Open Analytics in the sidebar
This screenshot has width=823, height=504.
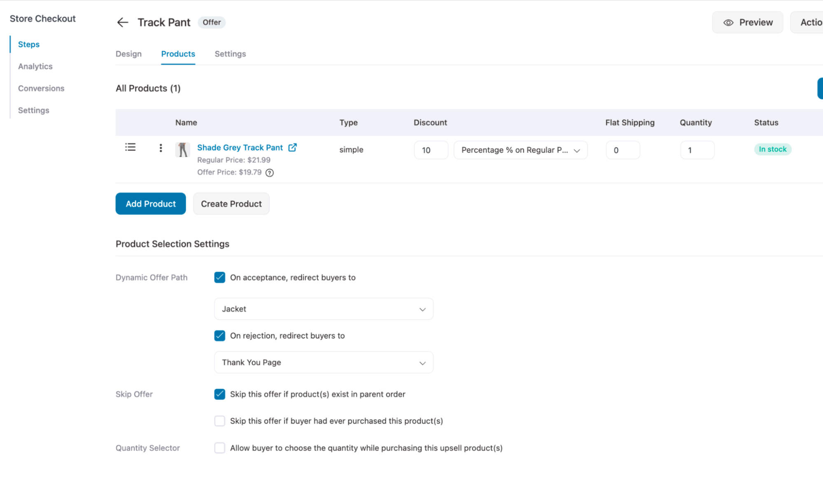pos(35,66)
